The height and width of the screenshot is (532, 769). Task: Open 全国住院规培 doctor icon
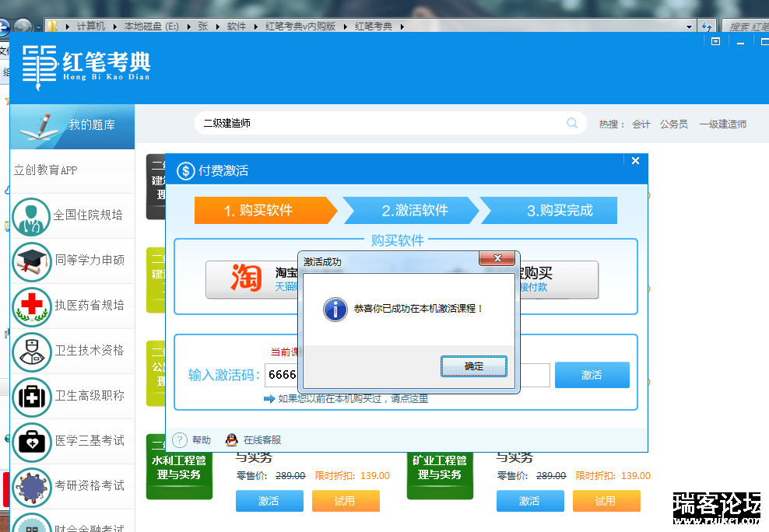(x=31, y=216)
